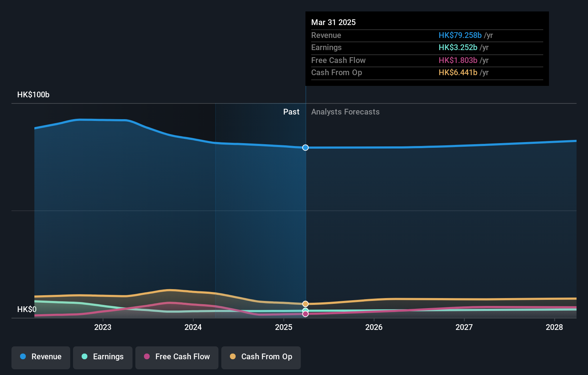
Task: Toggle the Revenue legend series
Action: [x=41, y=357]
